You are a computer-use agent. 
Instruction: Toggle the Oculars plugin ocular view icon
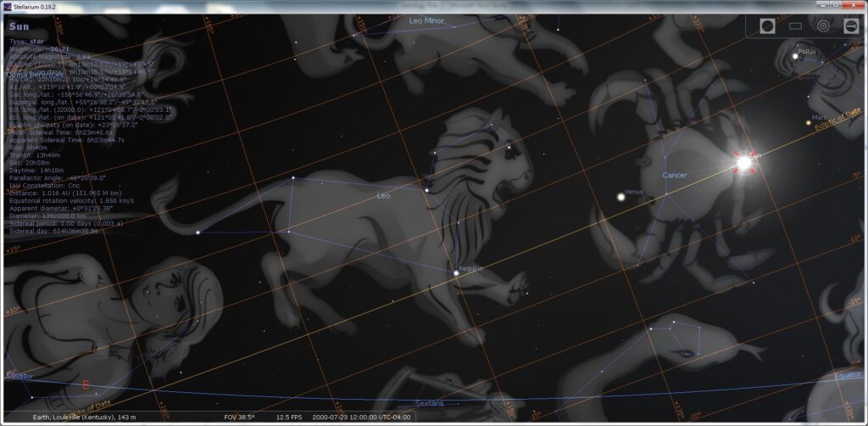point(767,26)
